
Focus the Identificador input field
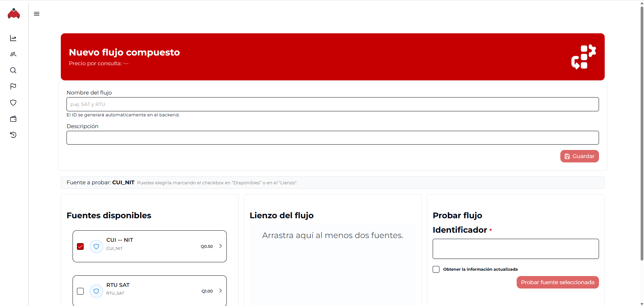[515, 248]
